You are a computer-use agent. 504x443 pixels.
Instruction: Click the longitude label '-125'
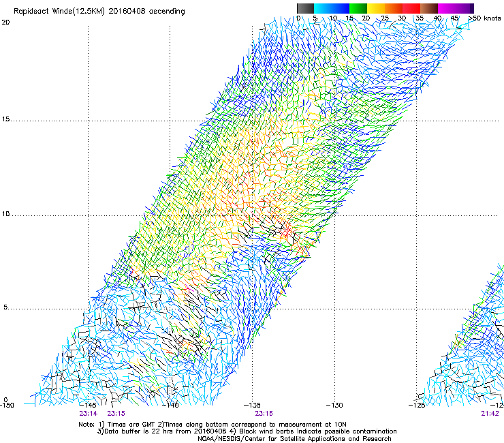417,406
